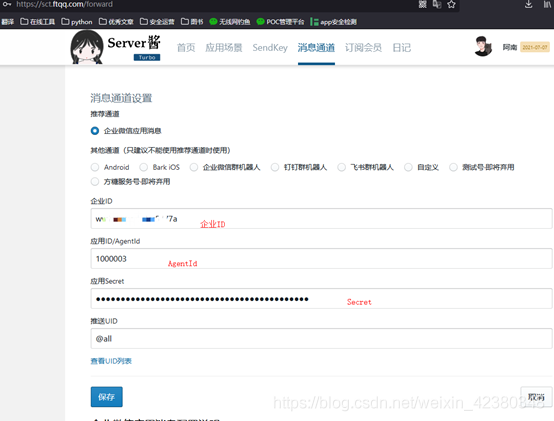
Task: Open the 安全运营 bookmarks folder
Action: click(157, 22)
